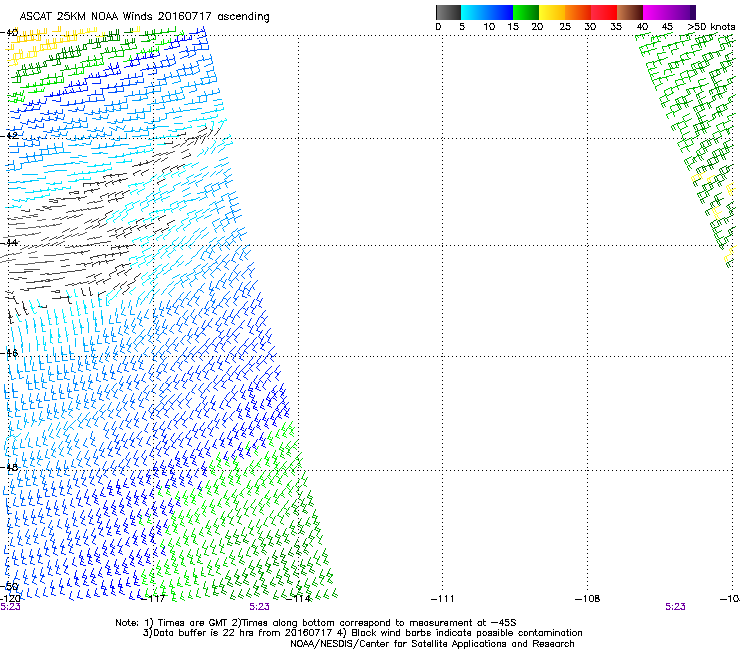This screenshot has width=740, height=650.
Task: Click the red 30-35 knots legend segment
Action: point(604,12)
